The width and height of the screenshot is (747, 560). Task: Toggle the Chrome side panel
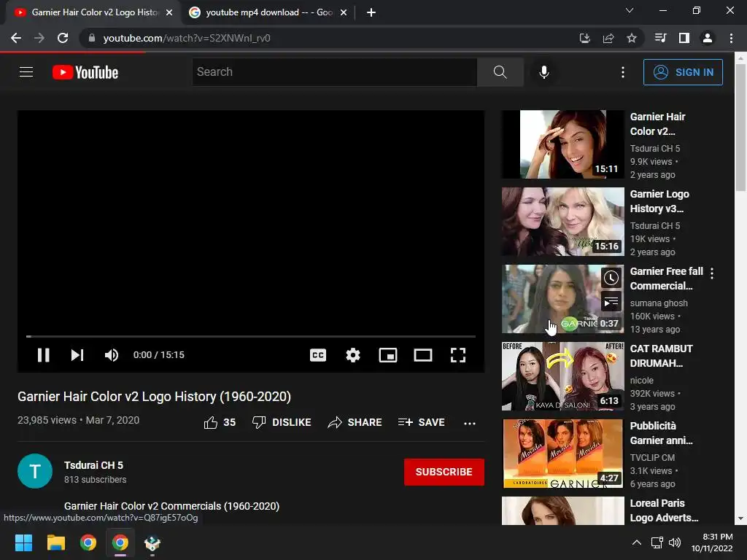click(x=684, y=38)
